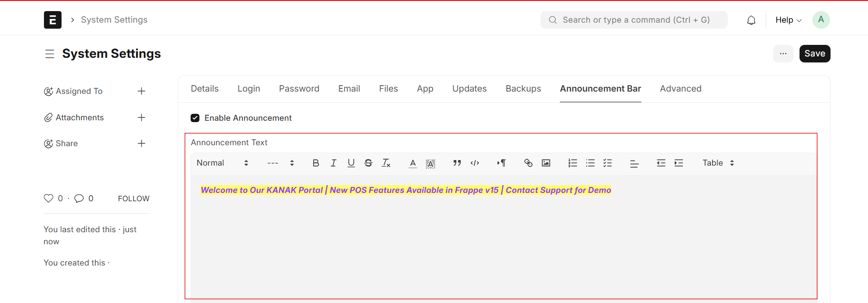Create a bulleted list
The height and width of the screenshot is (303, 868).
[590, 163]
